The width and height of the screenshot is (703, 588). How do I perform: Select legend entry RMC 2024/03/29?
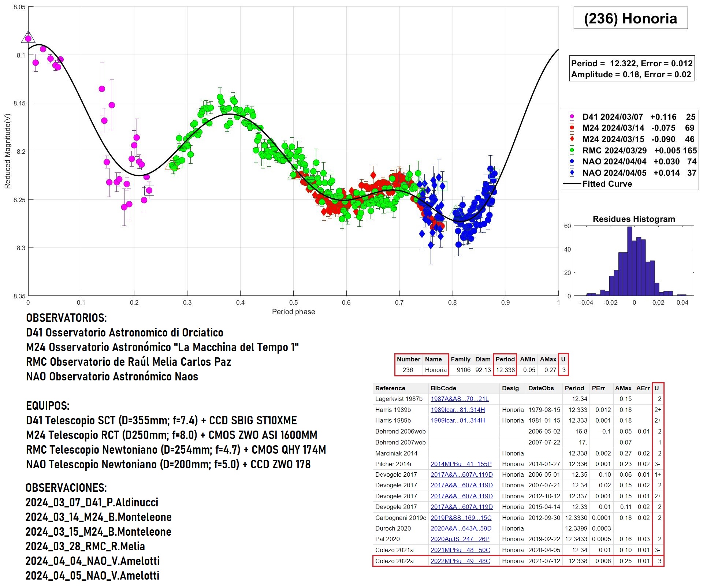(x=639, y=150)
